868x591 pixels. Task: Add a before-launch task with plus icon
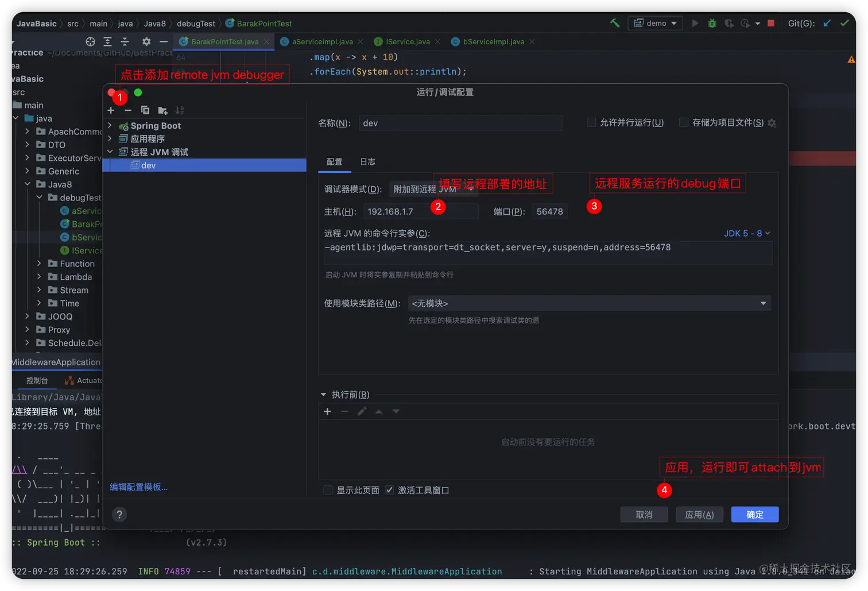click(x=327, y=411)
